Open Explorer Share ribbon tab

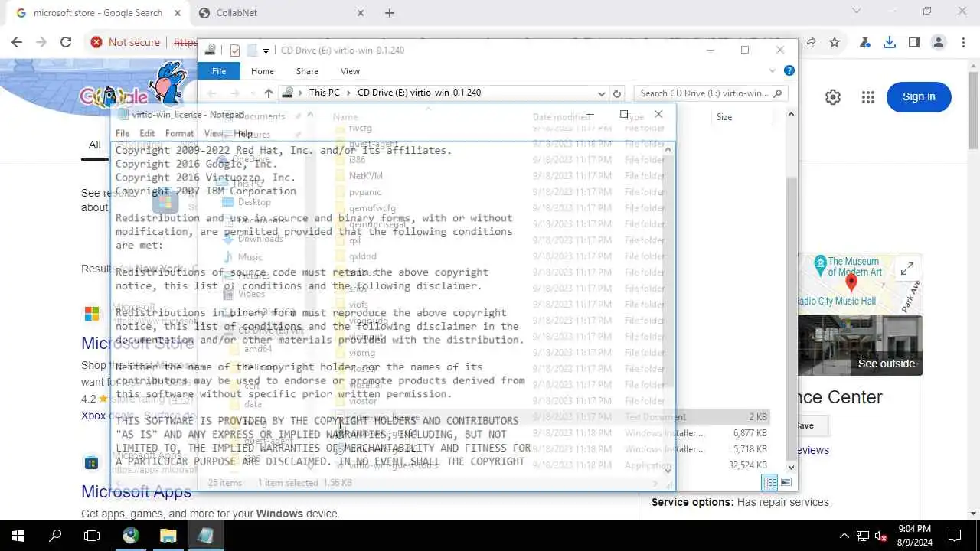pyautogui.click(x=307, y=71)
